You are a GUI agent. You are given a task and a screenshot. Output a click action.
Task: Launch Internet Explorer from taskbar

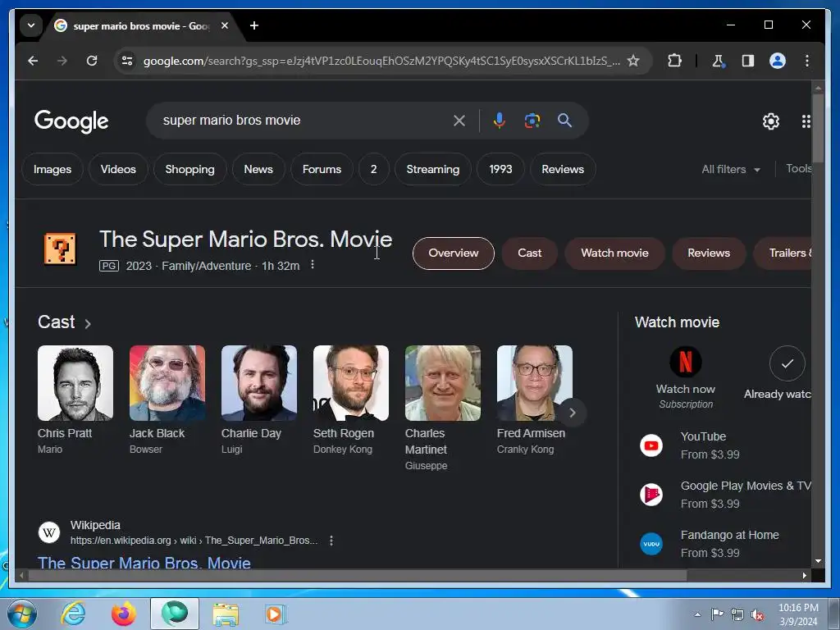coord(73,614)
